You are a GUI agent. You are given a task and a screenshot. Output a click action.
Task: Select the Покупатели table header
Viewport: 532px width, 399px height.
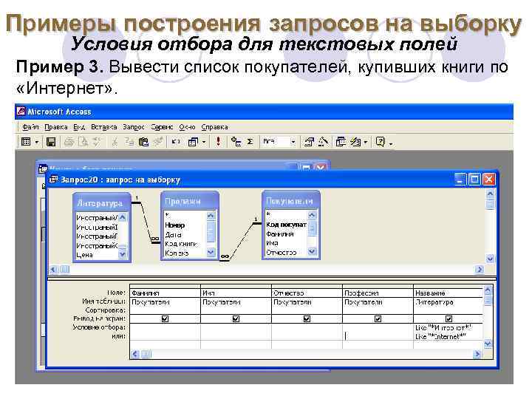point(291,200)
